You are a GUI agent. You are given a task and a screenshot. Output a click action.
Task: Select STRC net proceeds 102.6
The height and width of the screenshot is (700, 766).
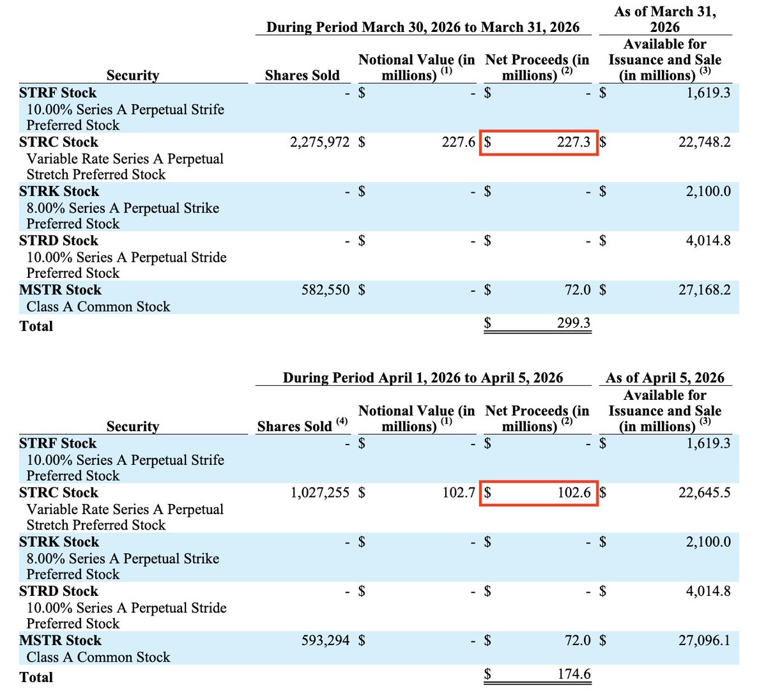574,492
